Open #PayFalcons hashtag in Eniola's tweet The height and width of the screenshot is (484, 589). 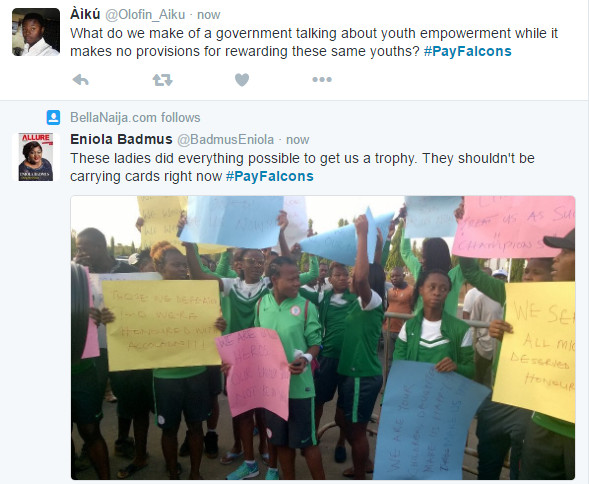[270, 176]
